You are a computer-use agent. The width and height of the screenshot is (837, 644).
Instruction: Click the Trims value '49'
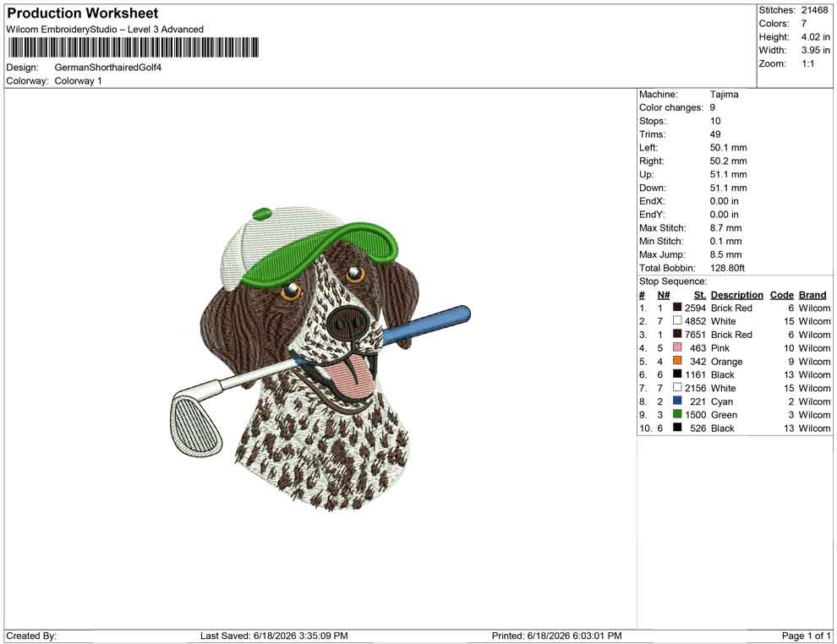pos(715,134)
